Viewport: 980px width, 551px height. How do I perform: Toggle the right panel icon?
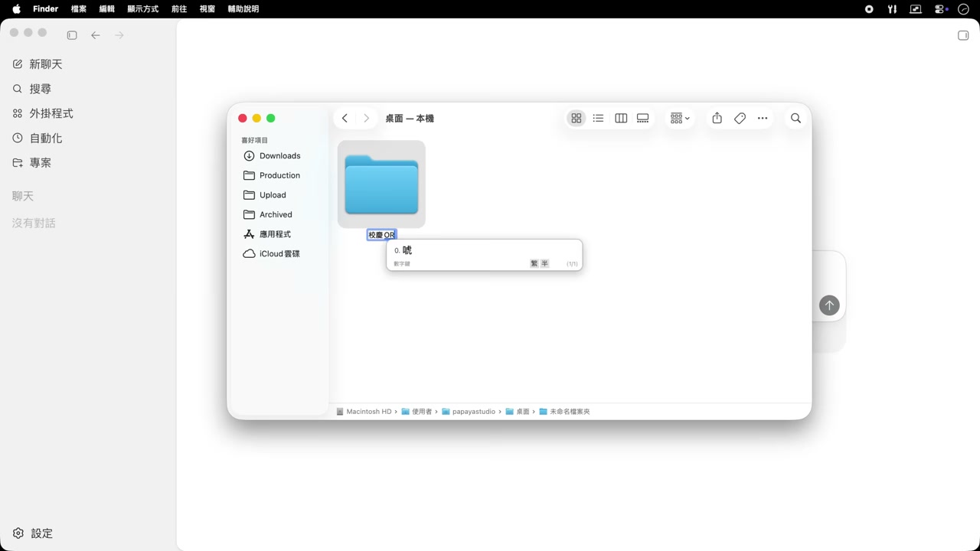(963, 35)
